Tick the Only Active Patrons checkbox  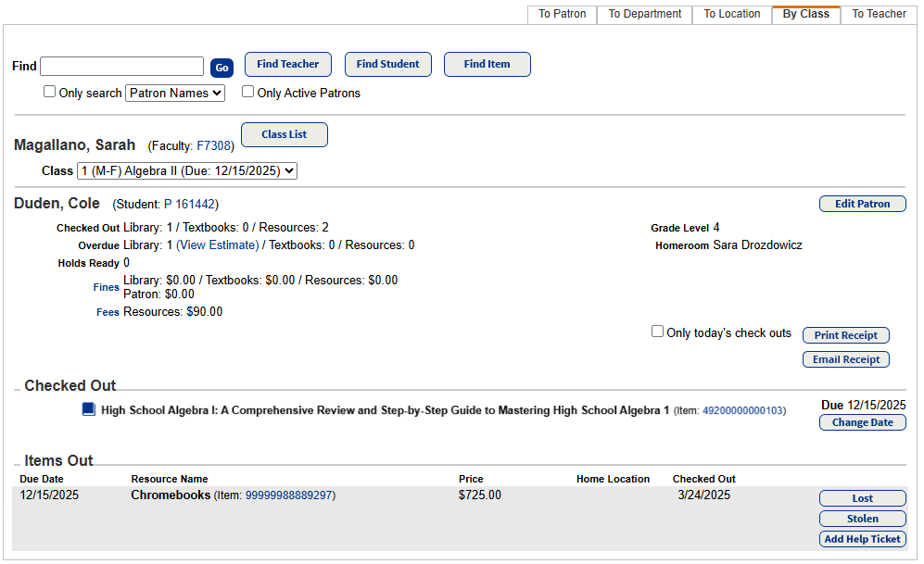point(247,92)
